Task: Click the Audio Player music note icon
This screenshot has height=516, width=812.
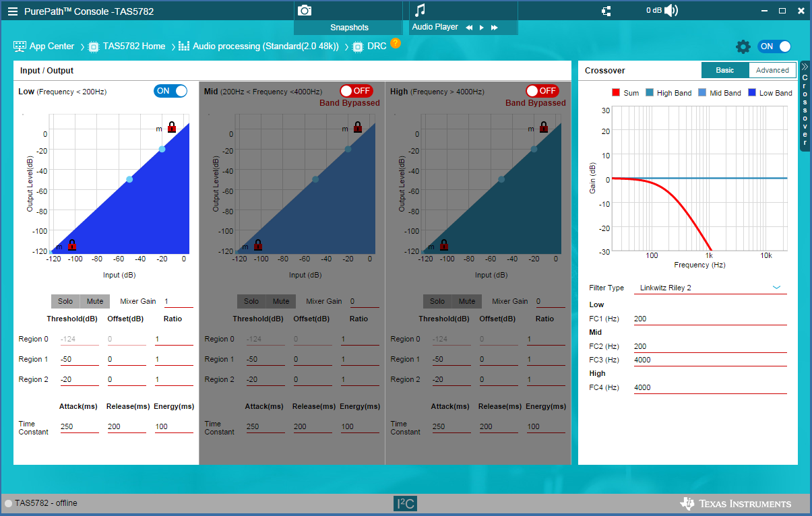Action: coord(420,10)
